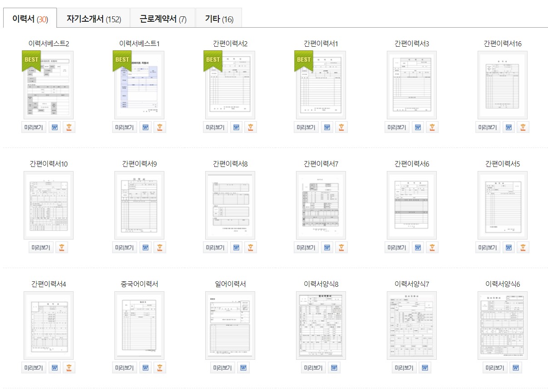Viewport: 548px width, 392px height.
Task: Open the 간편이력서1 template thumbnail
Action: click(x=321, y=85)
